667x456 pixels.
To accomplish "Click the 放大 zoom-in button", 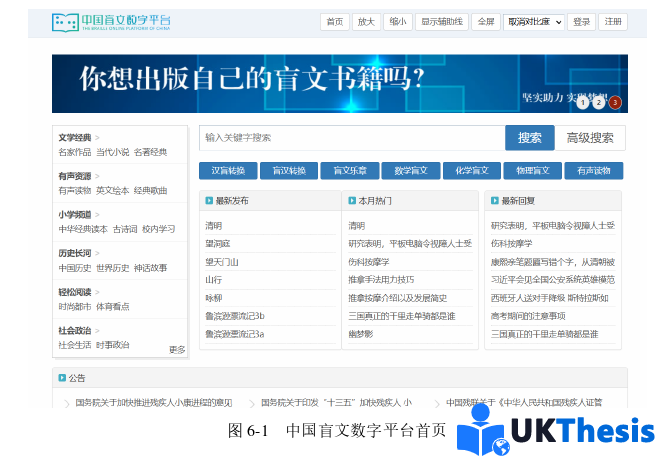I will [366, 22].
